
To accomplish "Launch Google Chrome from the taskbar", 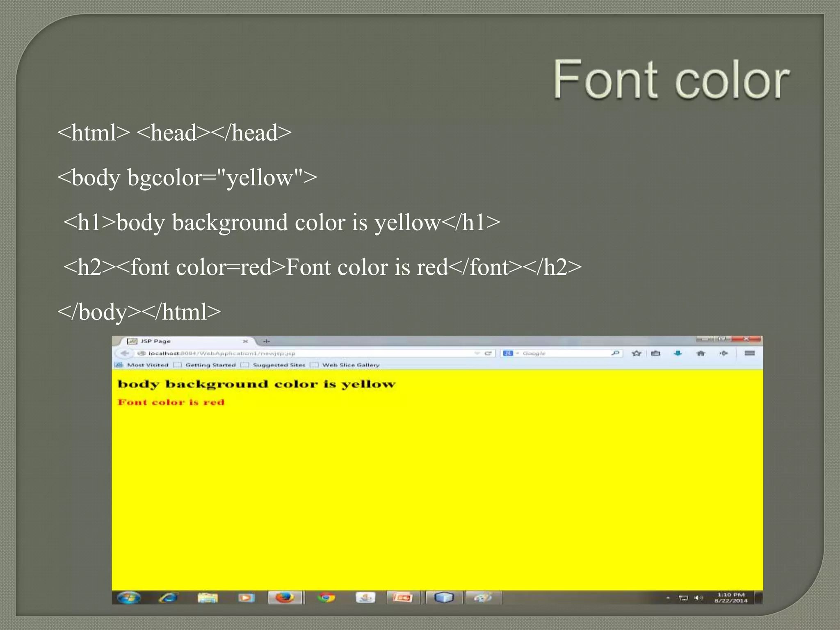I will point(326,598).
